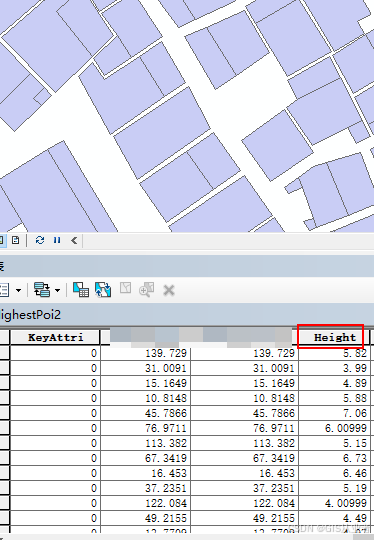Click 31.0091 cell next to KeyAttri column
The height and width of the screenshot is (540, 374).
click(x=145, y=368)
